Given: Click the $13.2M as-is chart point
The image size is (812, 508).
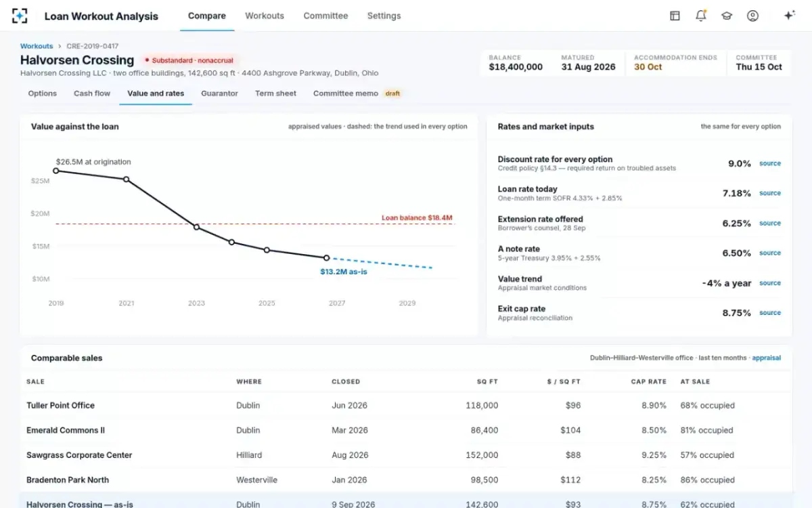Looking at the screenshot, I should pyautogui.click(x=326, y=258).
